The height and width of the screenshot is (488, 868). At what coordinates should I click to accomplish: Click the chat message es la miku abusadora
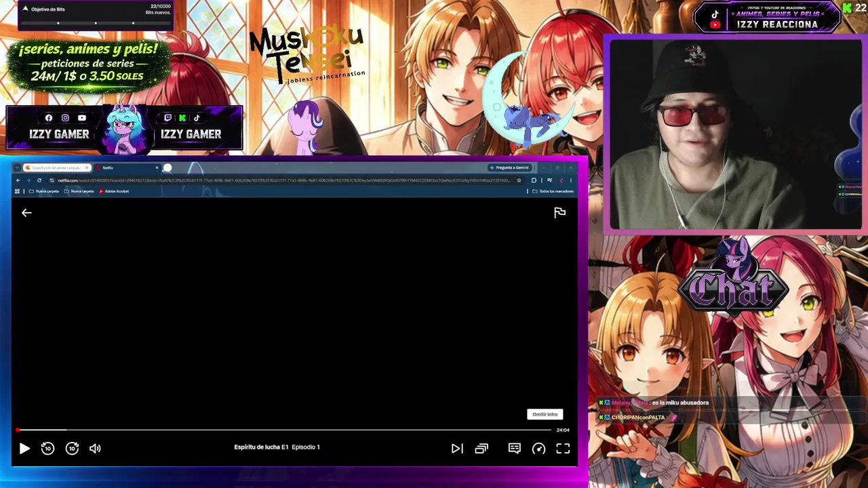(x=680, y=403)
